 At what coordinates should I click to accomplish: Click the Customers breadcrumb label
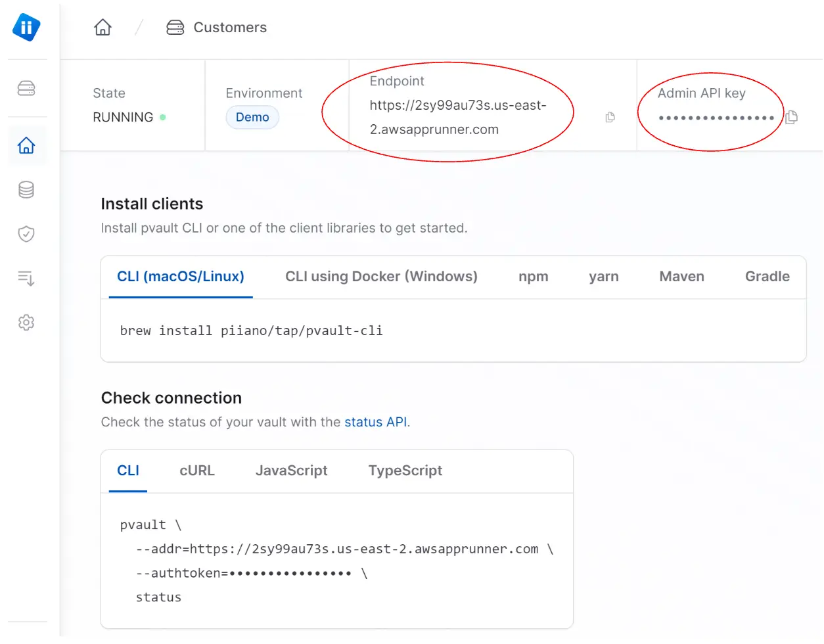230,27
